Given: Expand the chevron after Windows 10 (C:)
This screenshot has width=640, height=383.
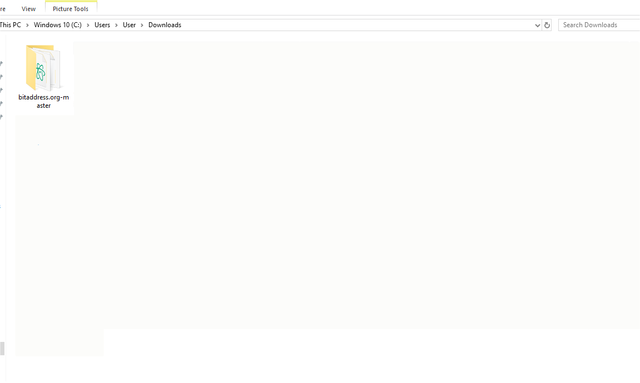Looking at the screenshot, I should [88, 25].
